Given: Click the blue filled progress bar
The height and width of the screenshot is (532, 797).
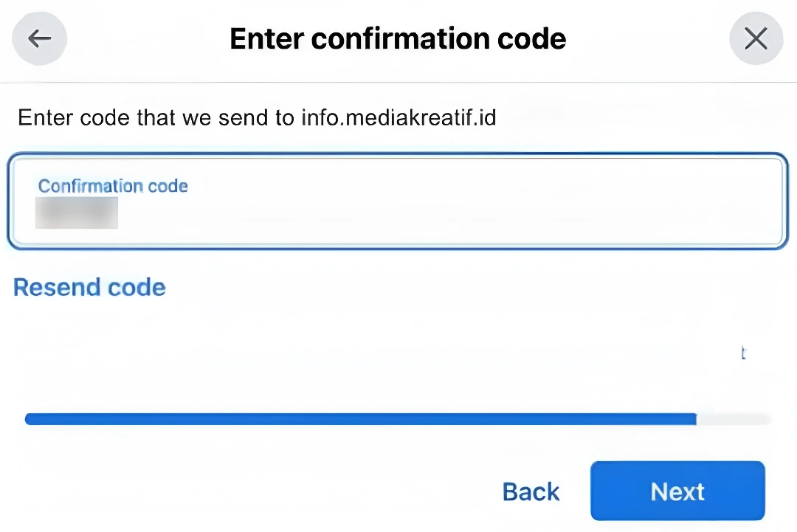Looking at the screenshot, I should pos(360,419).
